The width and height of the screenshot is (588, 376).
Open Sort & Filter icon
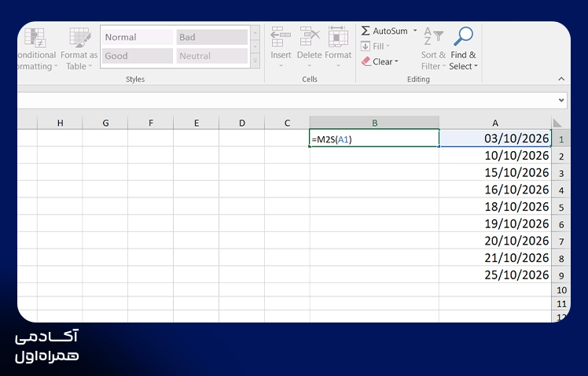[x=433, y=37]
